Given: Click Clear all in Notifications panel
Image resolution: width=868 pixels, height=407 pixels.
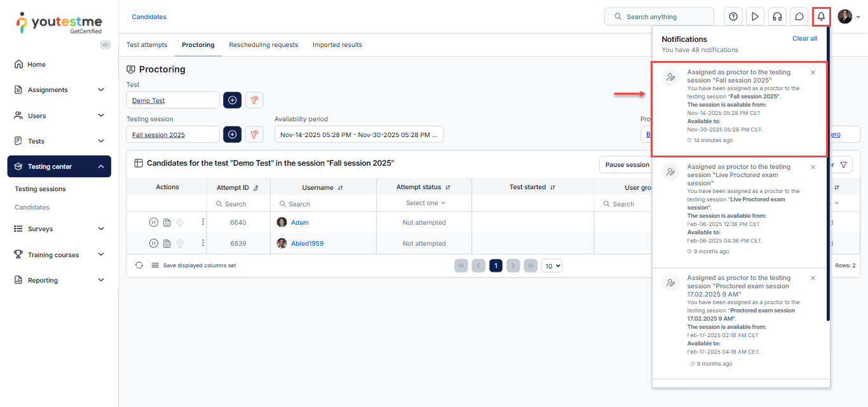Looking at the screenshot, I should coord(804,38).
